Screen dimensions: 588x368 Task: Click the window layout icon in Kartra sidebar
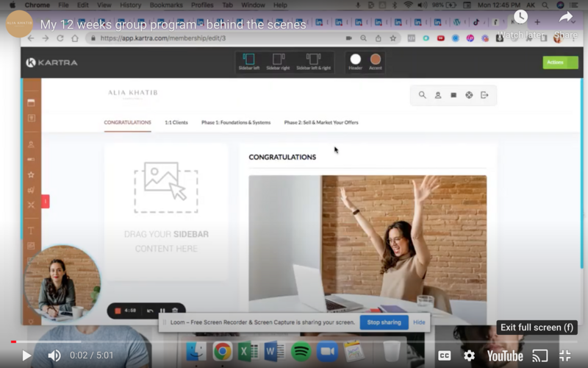click(31, 102)
